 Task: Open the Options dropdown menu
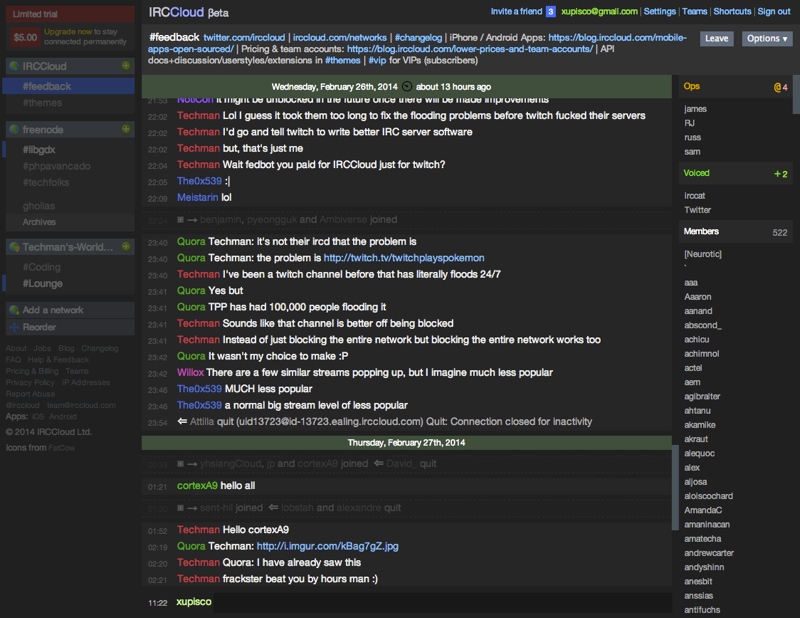pyautogui.click(x=767, y=38)
